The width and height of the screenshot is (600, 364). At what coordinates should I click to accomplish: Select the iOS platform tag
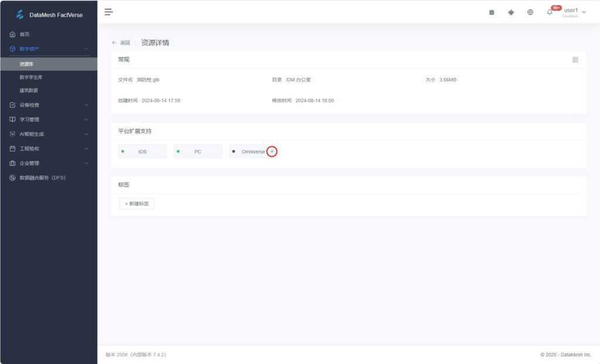142,152
